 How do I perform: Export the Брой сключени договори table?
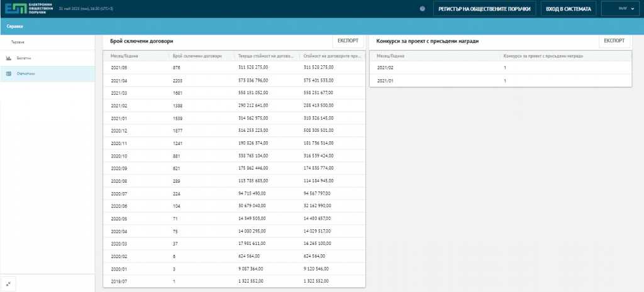(x=348, y=41)
